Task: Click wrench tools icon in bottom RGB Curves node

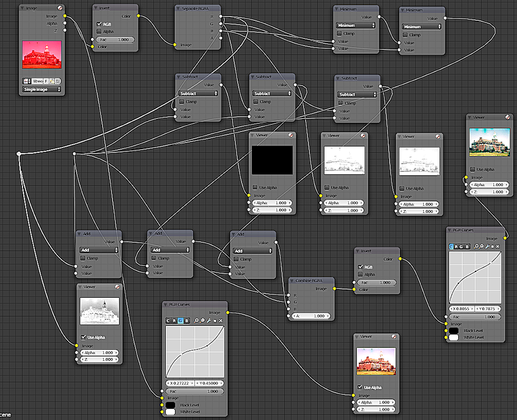Action: click(209, 320)
